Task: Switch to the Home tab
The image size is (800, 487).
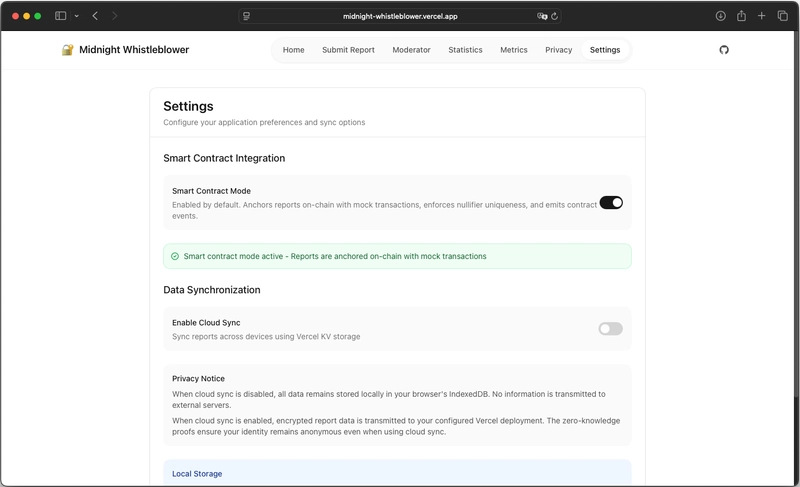Action: [x=293, y=50]
